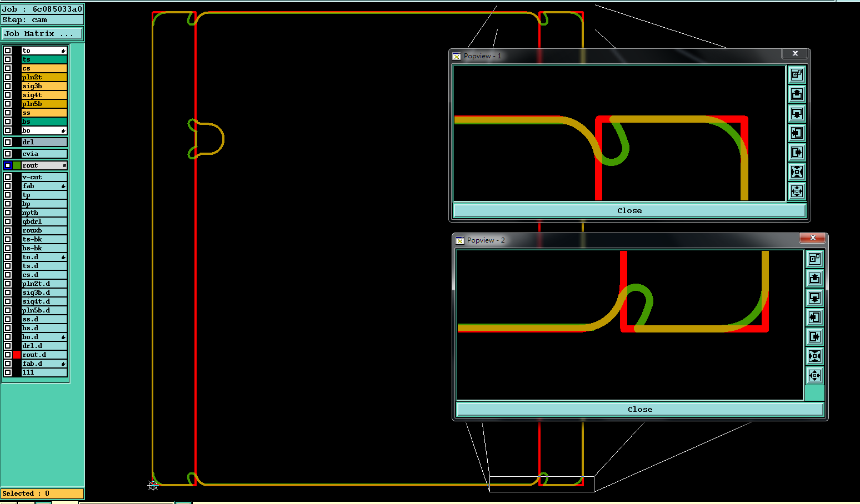Click inward-arrows zoom icon in Popview 2
This screenshot has width=860, height=504.
[x=814, y=356]
